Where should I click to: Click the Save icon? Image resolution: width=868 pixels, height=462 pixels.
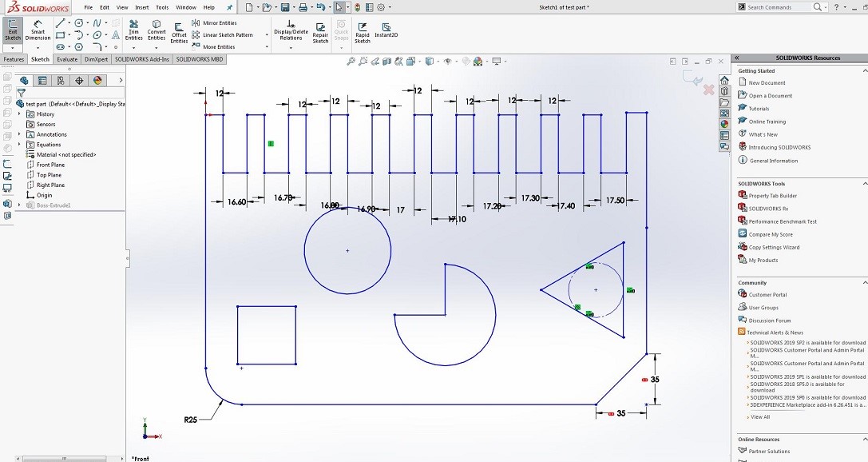[x=285, y=7]
